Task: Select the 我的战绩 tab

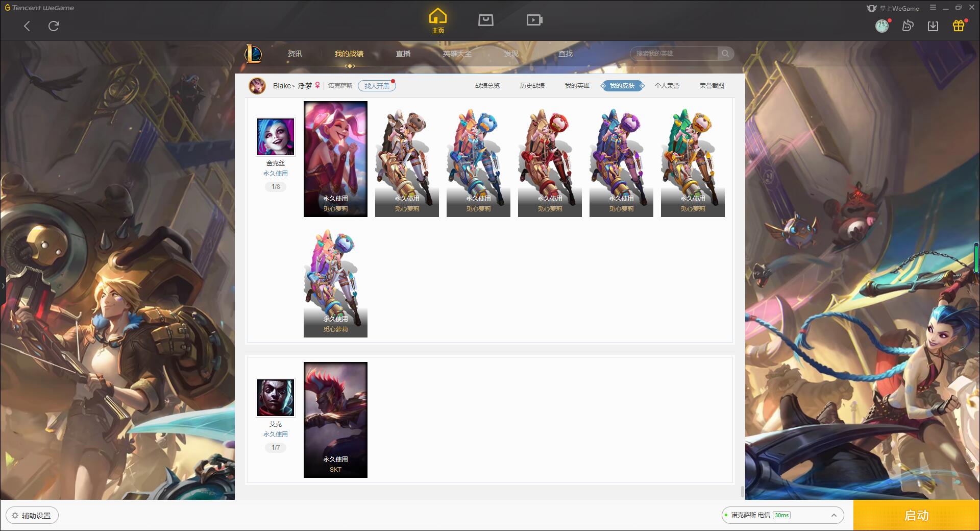Action: (x=349, y=54)
